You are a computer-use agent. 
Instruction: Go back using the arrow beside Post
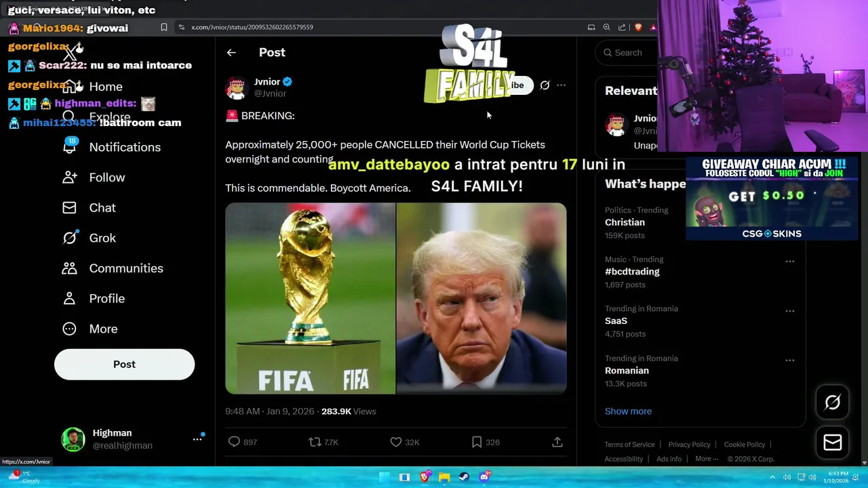(x=231, y=52)
